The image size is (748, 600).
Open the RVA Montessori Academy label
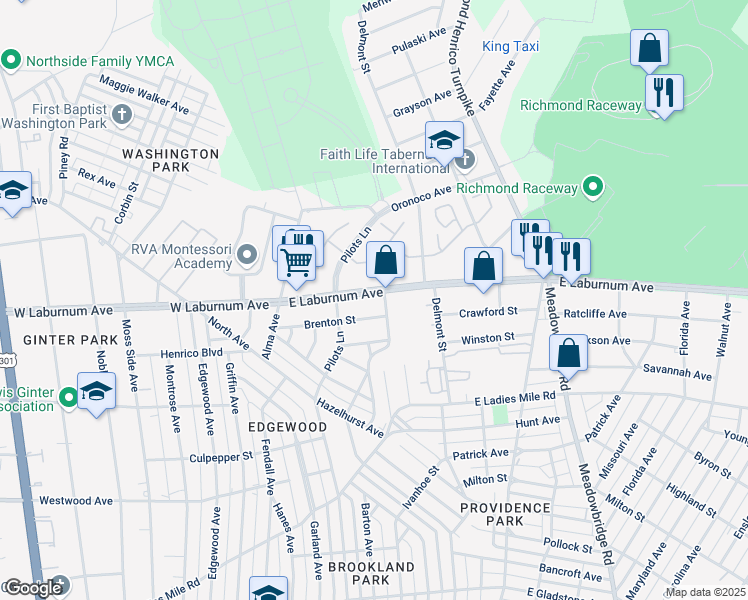tap(182, 256)
